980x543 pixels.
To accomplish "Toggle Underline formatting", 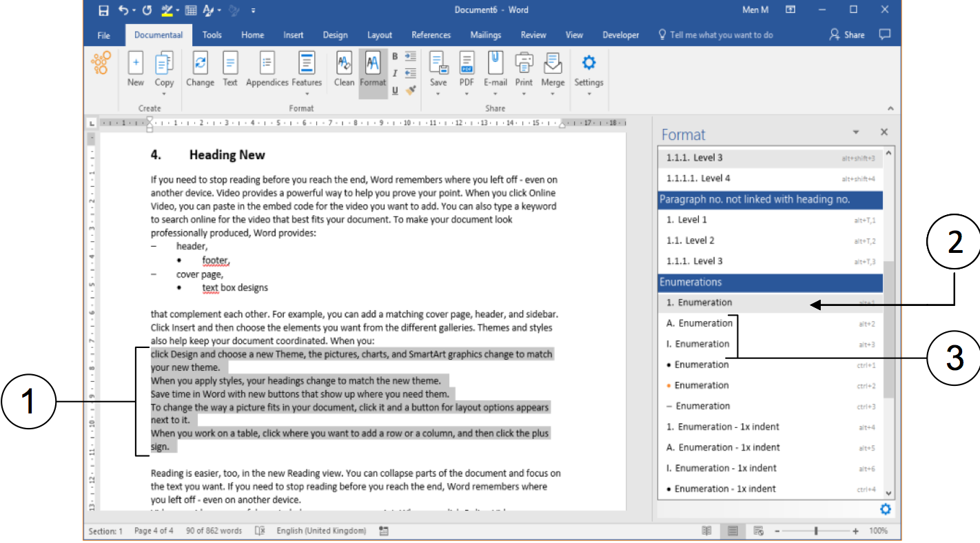I will point(395,90).
